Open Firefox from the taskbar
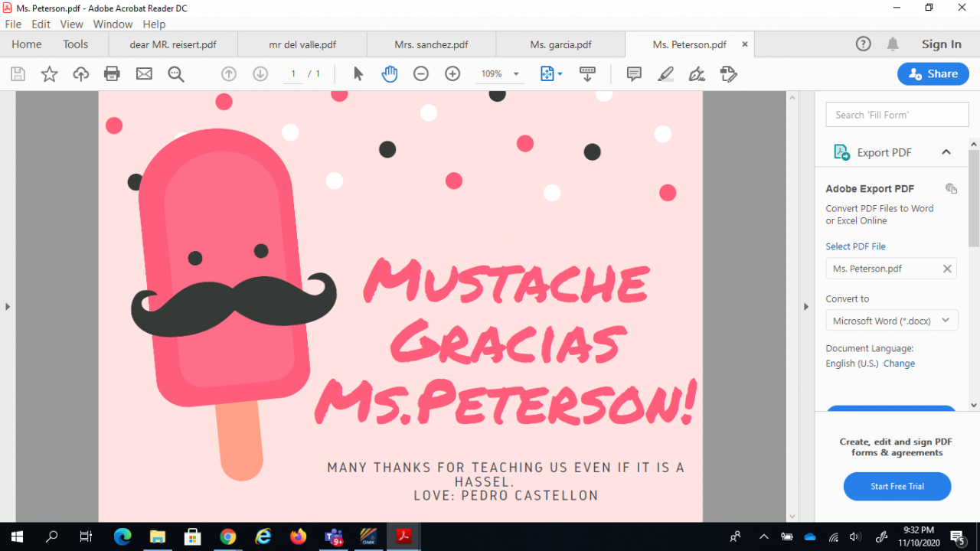Viewport: 980px width, 551px height. click(299, 536)
